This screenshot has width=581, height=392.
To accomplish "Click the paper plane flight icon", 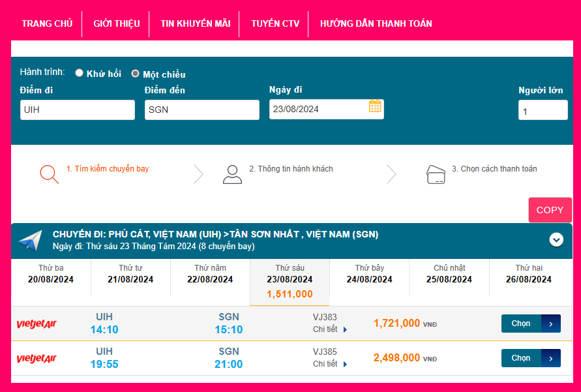I will click(x=30, y=240).
